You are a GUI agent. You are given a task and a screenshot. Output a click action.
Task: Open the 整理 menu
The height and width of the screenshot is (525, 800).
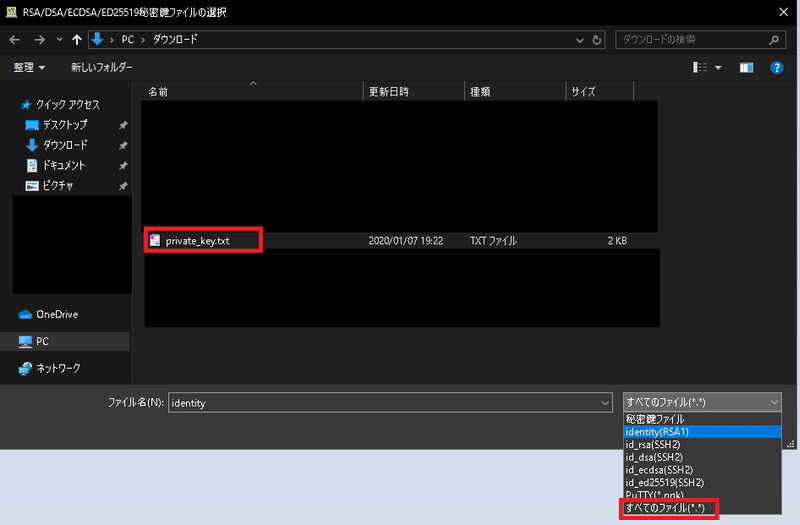pos(29,67)
